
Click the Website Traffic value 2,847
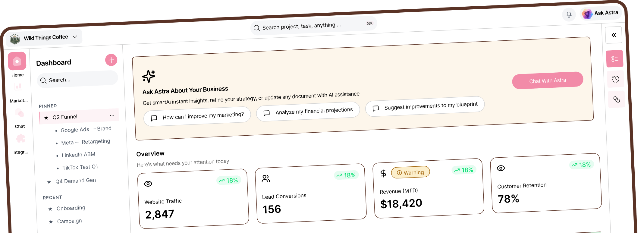pyautogui.click(x=159, y=214)
